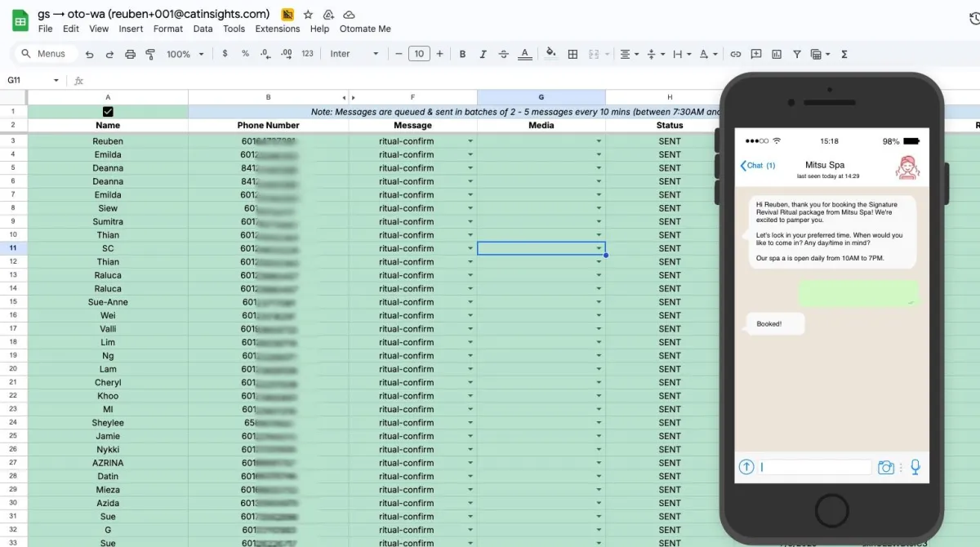980x547 pixels.
Task: Tap the camera icon in phone chat
Action: click(x=886, y=467)
